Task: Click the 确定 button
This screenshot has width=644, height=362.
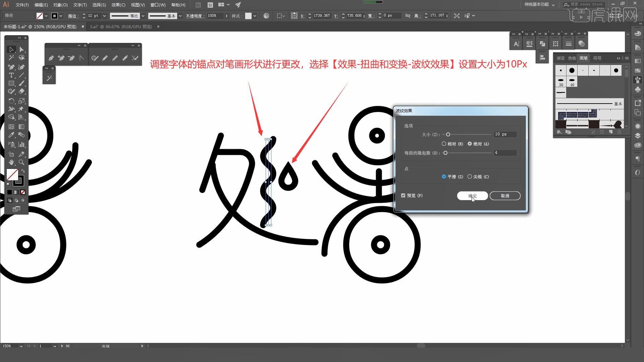Action: pos(472,196)
